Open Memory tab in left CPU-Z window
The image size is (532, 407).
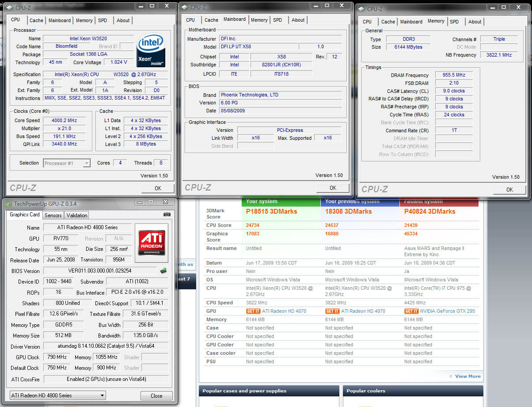point(84,20)
